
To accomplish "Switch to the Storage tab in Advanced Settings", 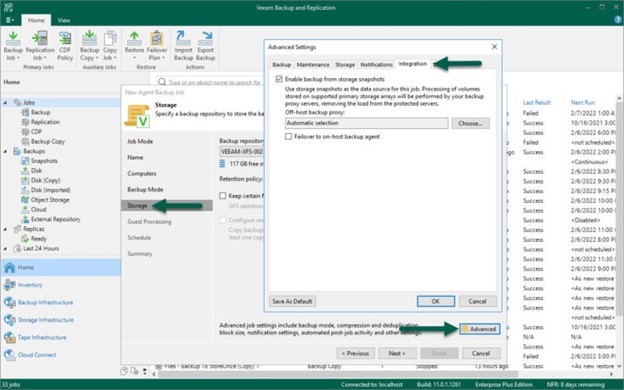I will [345, 64].
